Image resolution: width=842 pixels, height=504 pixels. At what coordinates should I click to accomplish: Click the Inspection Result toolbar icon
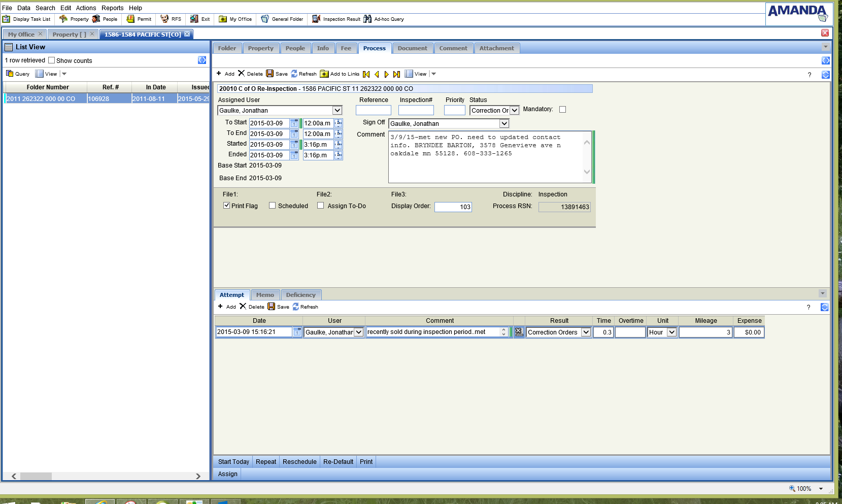click(x=316, y=19)
